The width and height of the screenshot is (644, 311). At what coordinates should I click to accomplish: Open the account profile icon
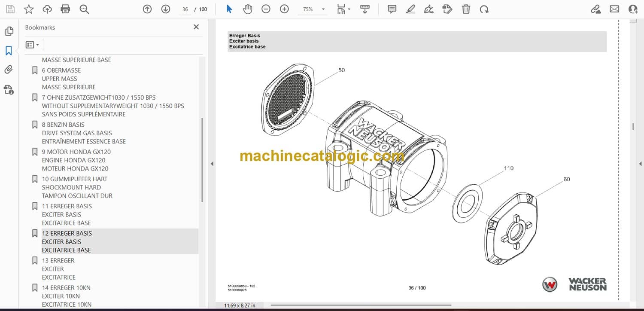(x=633, y=9)
